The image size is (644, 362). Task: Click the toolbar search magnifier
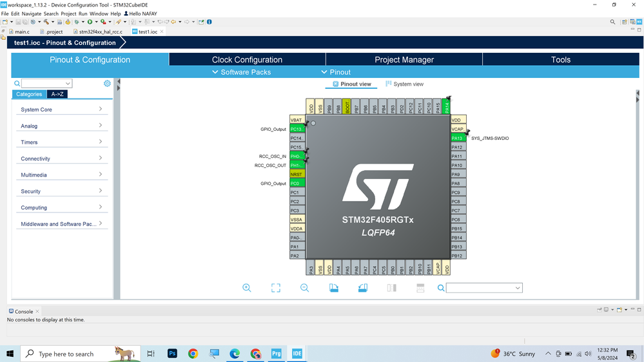point(612,22)
